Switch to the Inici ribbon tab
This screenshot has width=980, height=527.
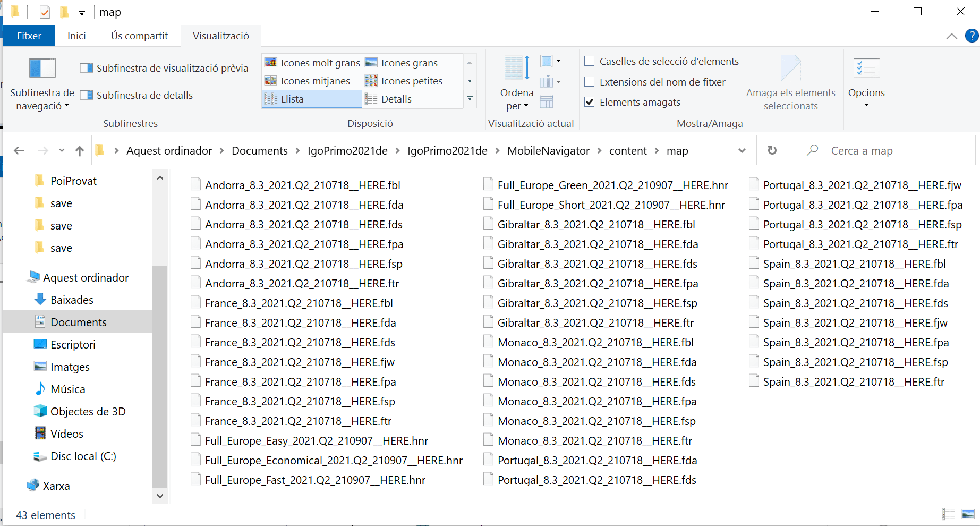(76, 36)
